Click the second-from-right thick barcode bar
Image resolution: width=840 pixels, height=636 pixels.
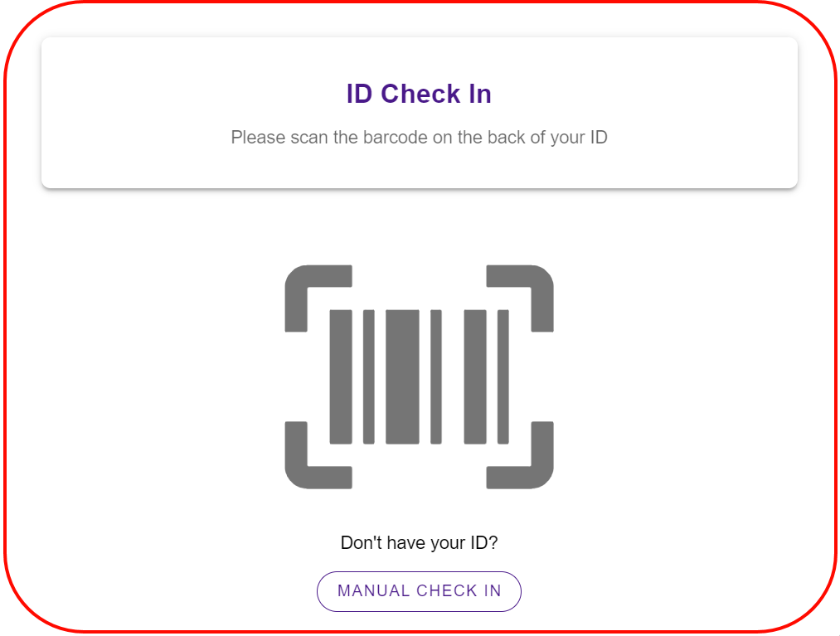(x=475, y=376)
